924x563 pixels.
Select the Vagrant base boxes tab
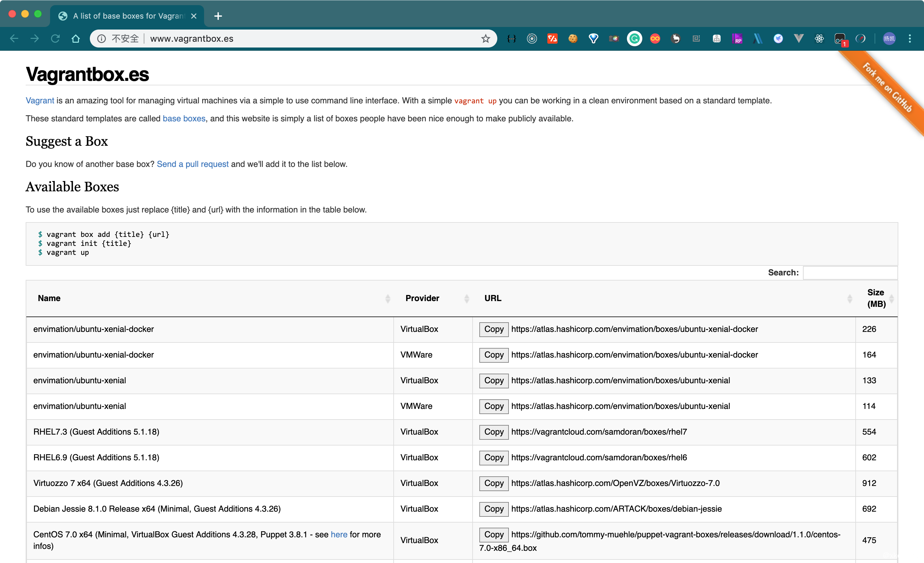[x=124, y=16]
